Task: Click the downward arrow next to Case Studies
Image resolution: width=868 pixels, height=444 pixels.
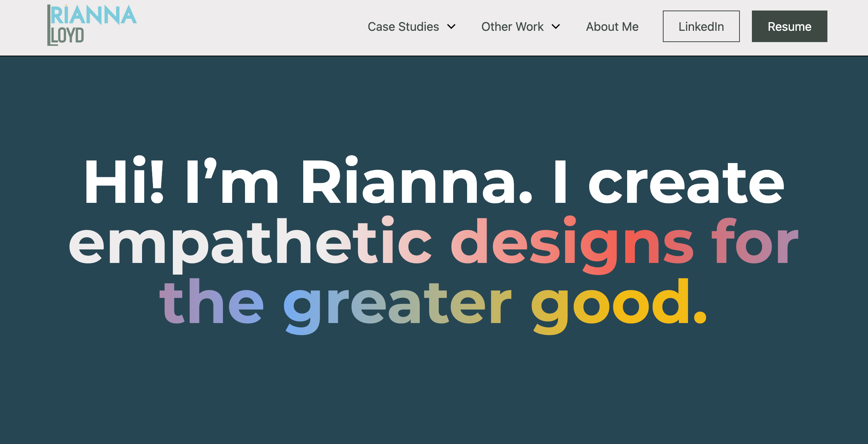Action: [451, 27]
